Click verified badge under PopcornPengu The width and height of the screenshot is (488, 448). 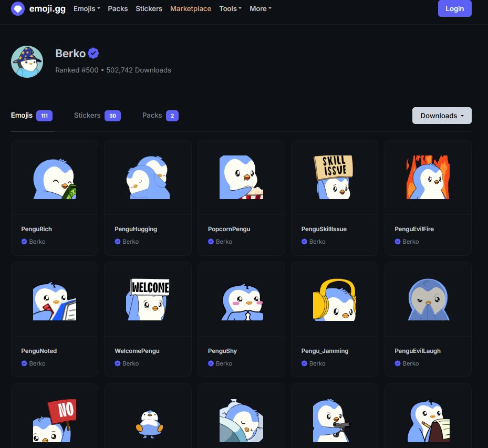click(211, 242)
